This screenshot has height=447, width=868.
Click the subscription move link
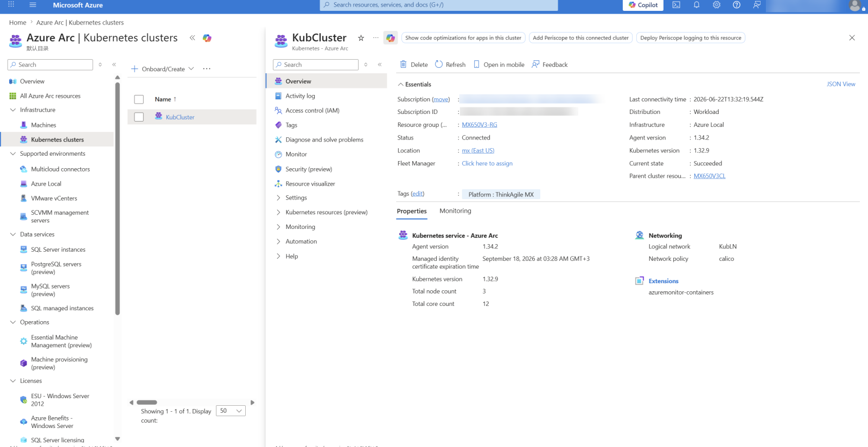(441, 100)
